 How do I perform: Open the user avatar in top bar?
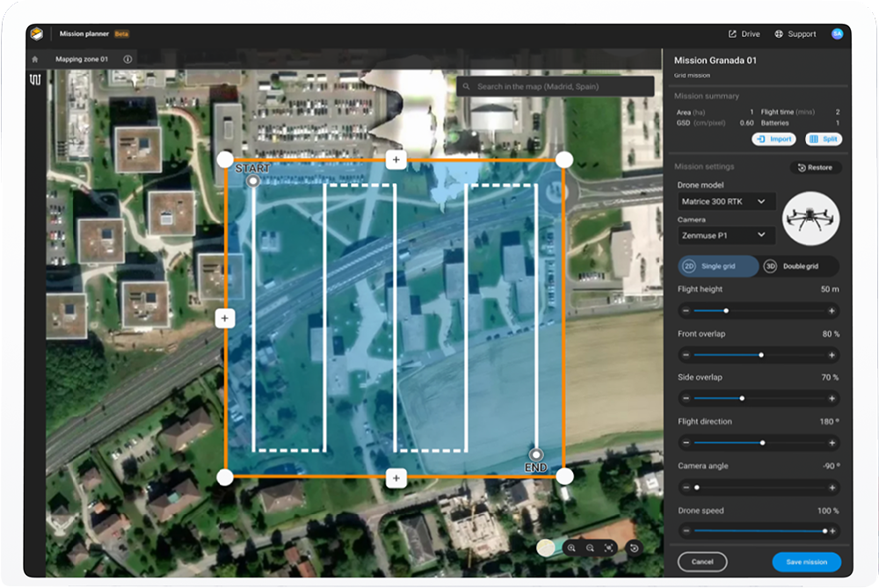[x=837, y=33]
